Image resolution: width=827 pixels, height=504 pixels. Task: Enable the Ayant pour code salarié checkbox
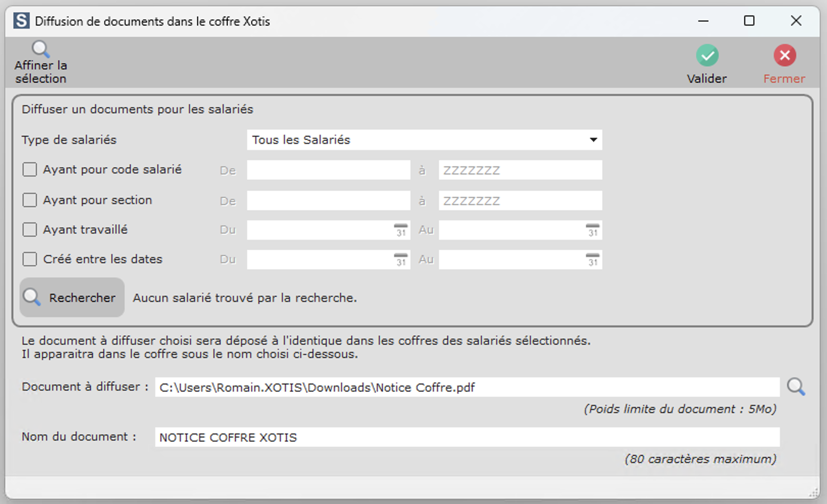pyautogui.click(x=30, y=169)
